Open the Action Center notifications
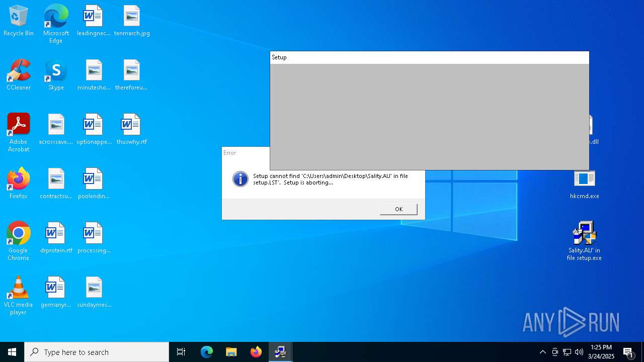The width and height of the screenshot is (644, 362). click(628, 352)
